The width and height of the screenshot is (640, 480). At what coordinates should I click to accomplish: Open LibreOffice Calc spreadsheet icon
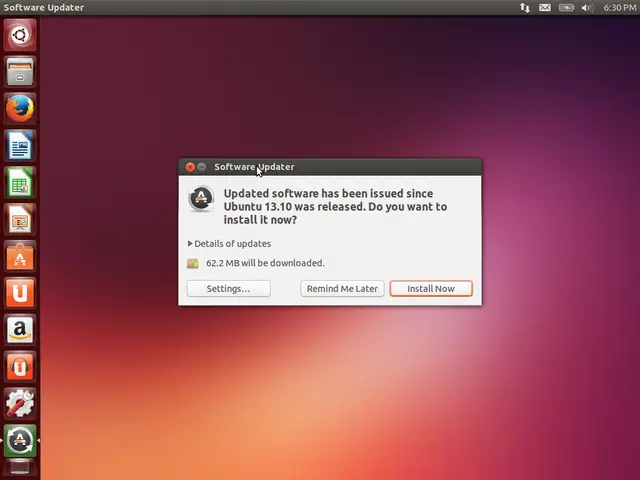[x=20, y=182]
